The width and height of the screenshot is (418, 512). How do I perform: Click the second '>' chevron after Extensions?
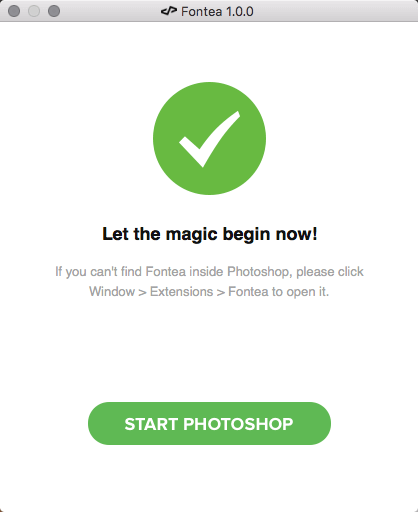point(221,293)
